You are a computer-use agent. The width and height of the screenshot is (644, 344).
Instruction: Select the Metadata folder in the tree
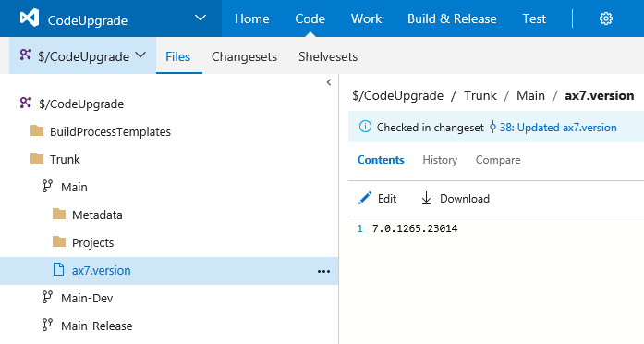(88, 215)
